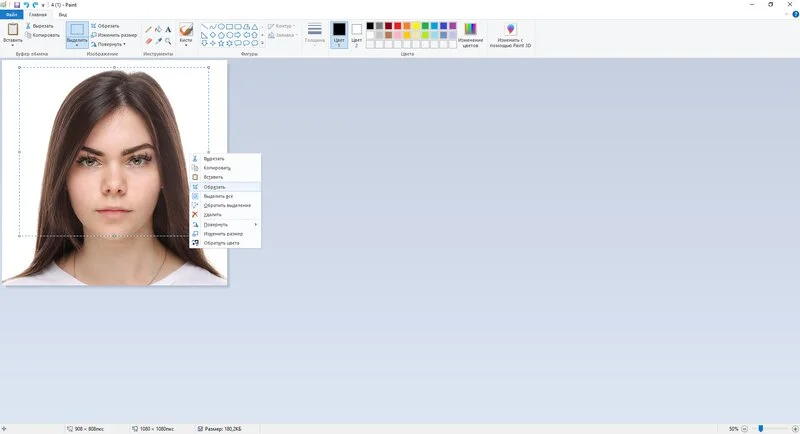Open the Файл menu

tap(11, 15)
